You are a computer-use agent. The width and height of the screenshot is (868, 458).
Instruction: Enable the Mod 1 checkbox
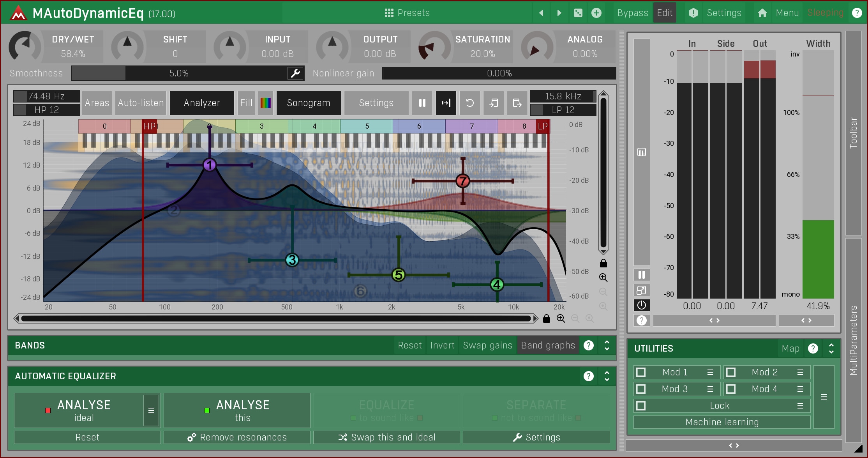coord(641,372)
